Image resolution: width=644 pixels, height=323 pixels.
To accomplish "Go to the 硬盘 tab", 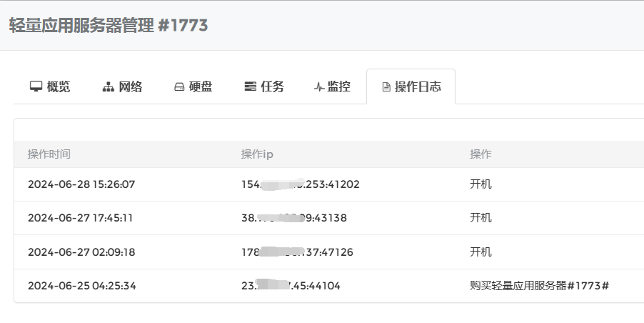I will click(201, 87).
